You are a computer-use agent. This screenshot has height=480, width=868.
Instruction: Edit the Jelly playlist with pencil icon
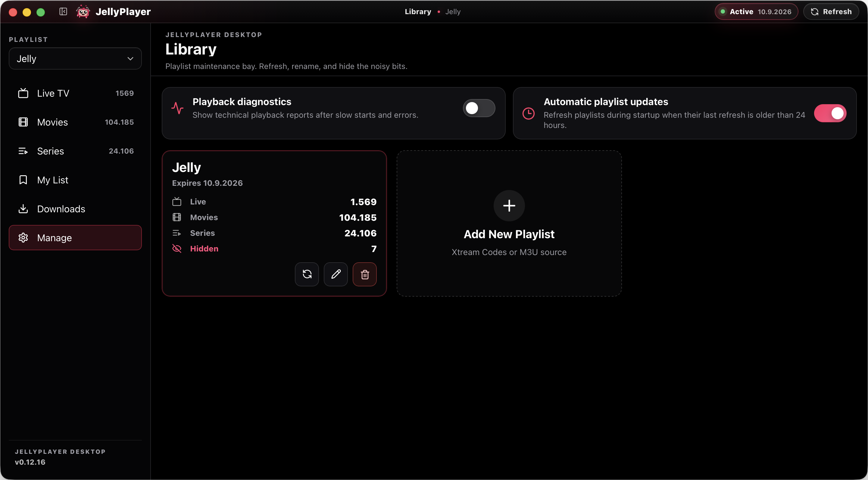(x=336, y=274)
